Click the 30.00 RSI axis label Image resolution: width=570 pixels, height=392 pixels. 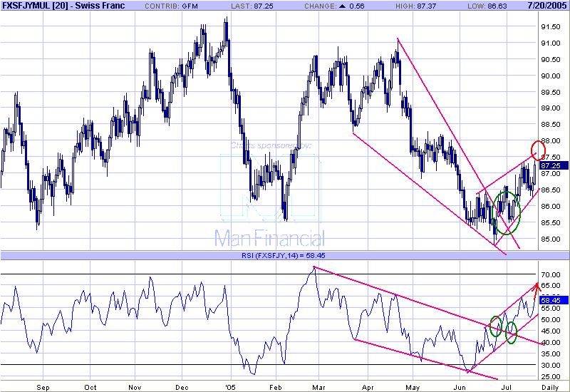point(550,365)
